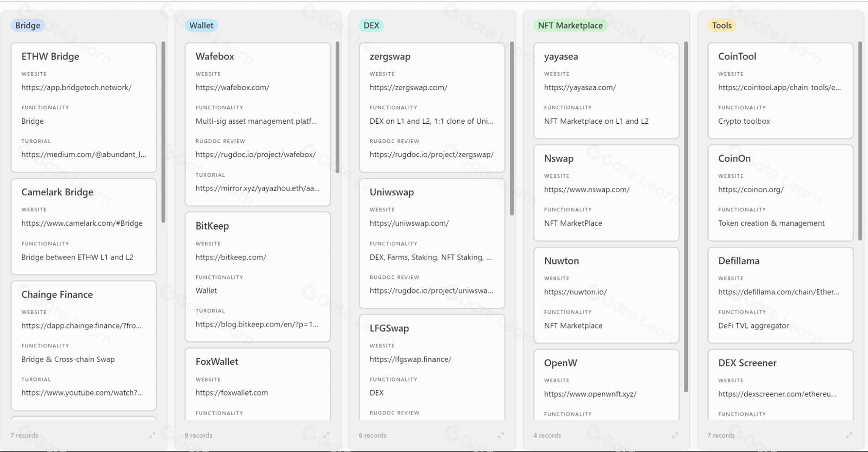Collapse the Bridge column using its expand icon
The height and width of the screenshot is (452, 868).
coord(152,435)
